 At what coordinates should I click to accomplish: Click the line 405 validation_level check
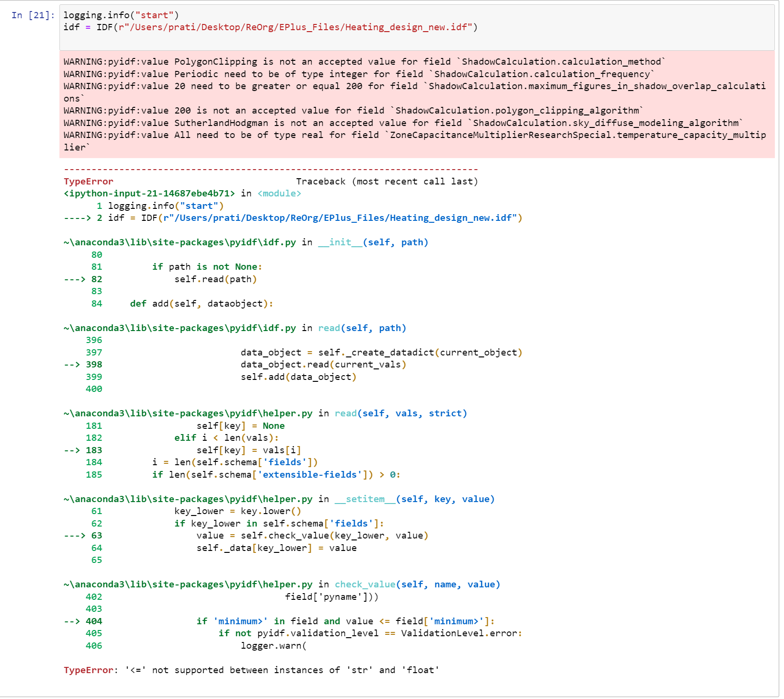click(304, 633)
